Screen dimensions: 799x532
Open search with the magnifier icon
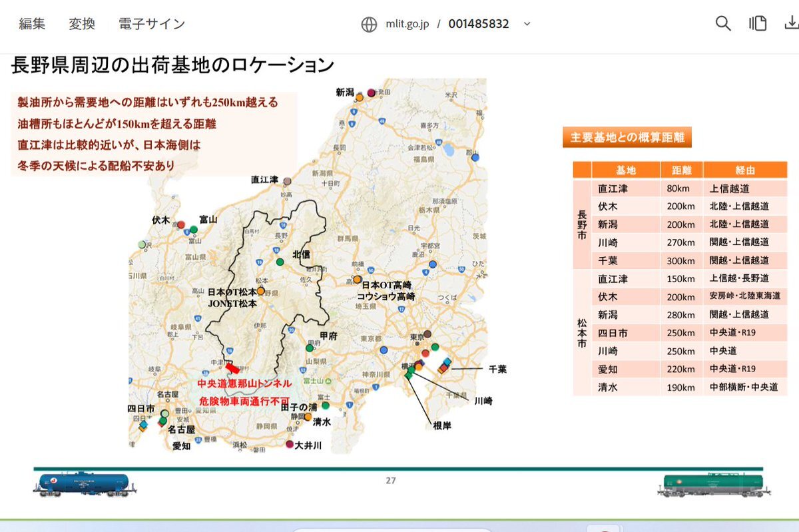pos(723,24)
